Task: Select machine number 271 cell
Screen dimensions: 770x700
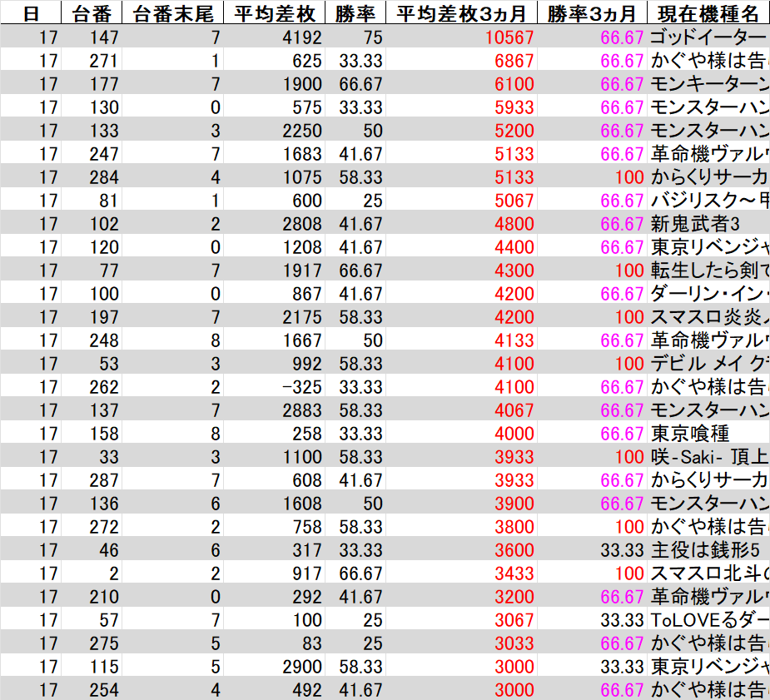Action: point(92,61)
